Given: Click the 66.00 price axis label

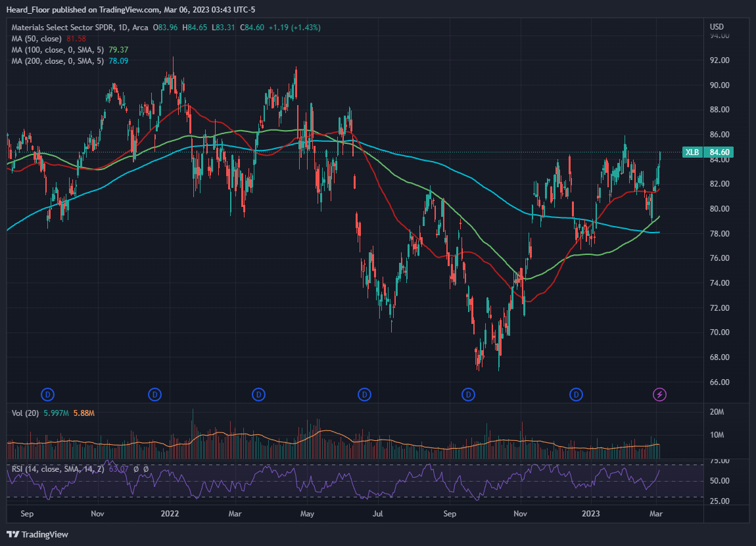Looking at the screenshot, I should click(x=719, y=382).
